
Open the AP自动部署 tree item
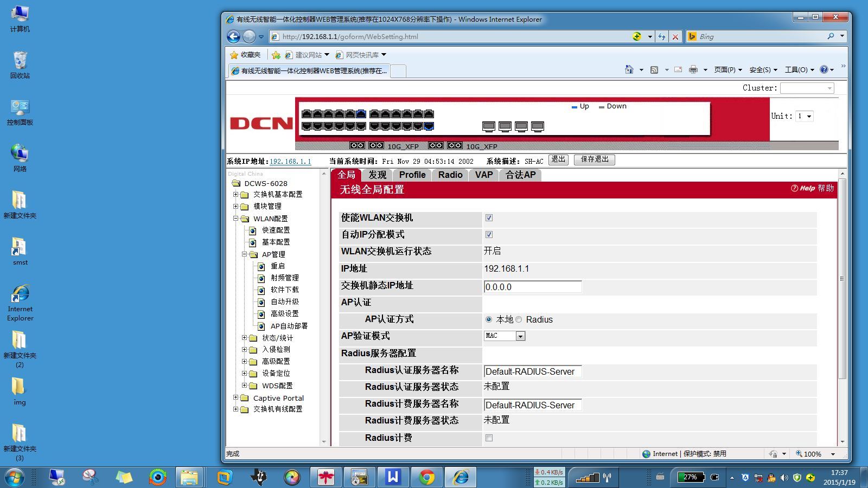[289, 326]
